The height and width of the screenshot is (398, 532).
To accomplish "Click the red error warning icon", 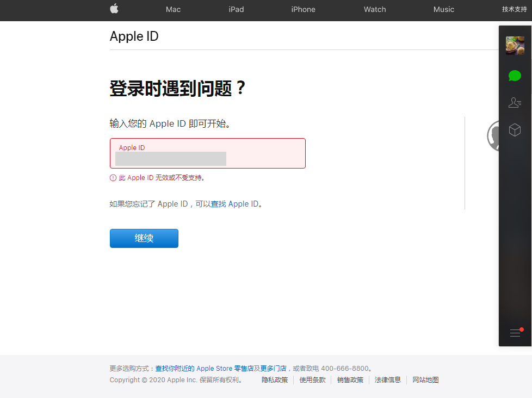I will click(113, 178).
